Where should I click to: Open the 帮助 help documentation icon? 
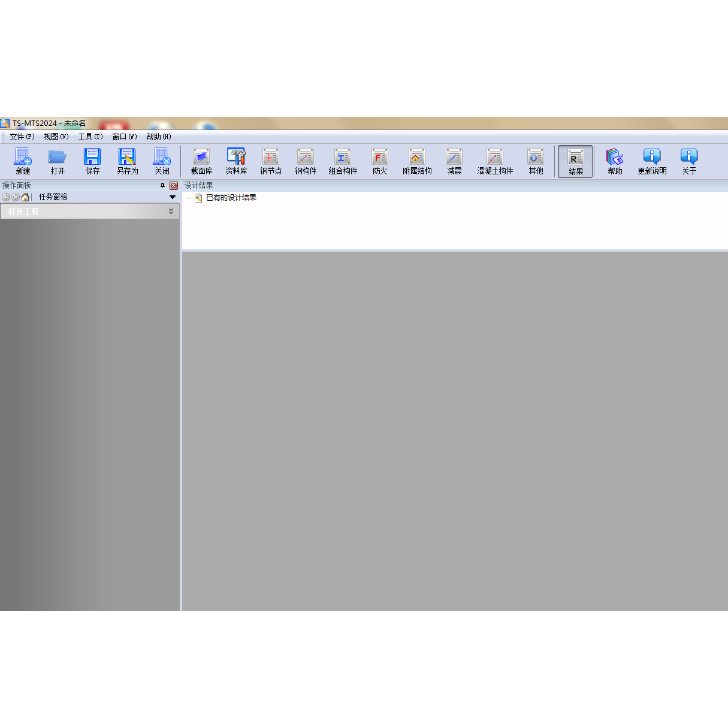point(615,161)
